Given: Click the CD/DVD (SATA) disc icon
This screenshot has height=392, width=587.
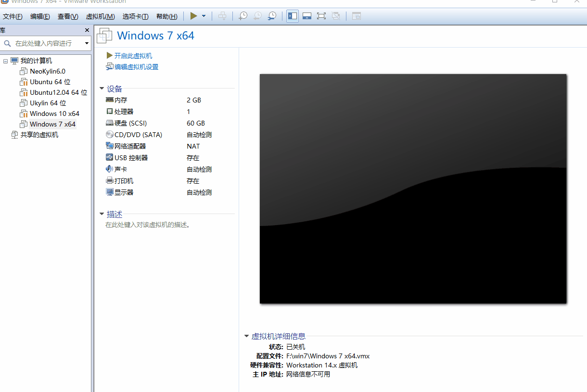Looking at the screenshot, I should (x=110, y=135).
